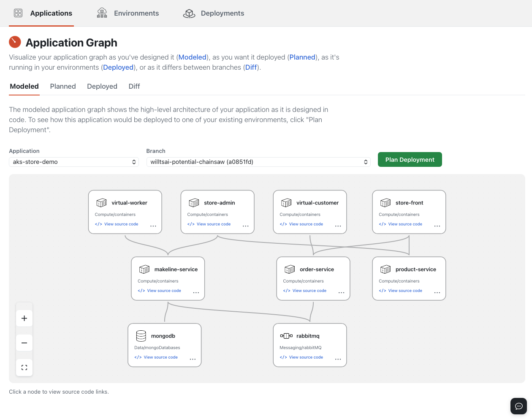The height and width of the screenshot is (419, 532).
Task: Open more options on makeline-service node
Action: point(196,292)
